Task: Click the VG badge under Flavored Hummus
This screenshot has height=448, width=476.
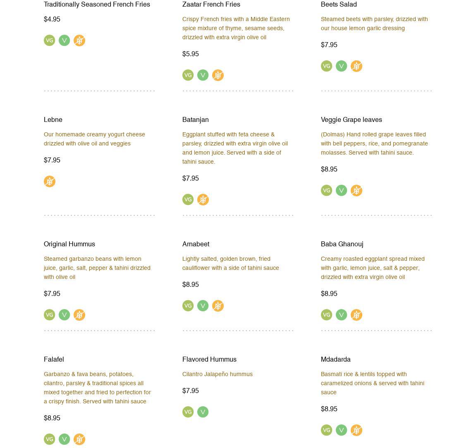Action: pyautogui.click(x=188, y=412)
